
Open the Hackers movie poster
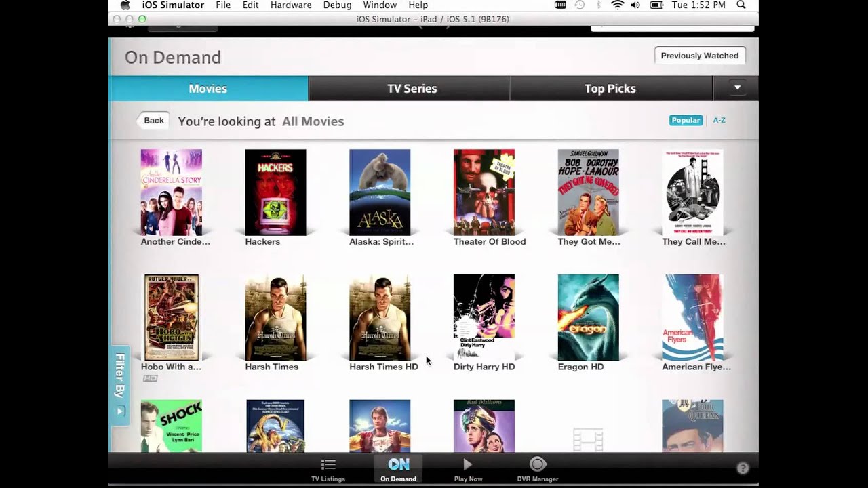pos(275,192)
